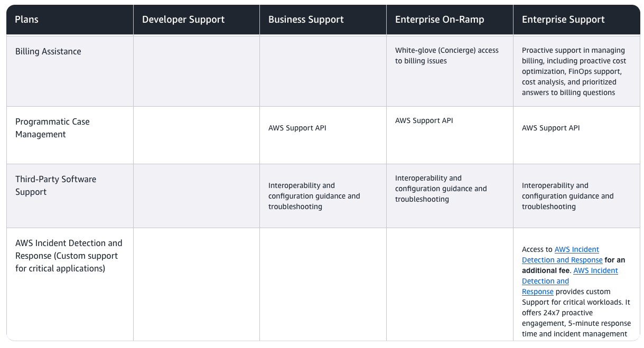Click the White-glove Concierge access text

point(446,55)
